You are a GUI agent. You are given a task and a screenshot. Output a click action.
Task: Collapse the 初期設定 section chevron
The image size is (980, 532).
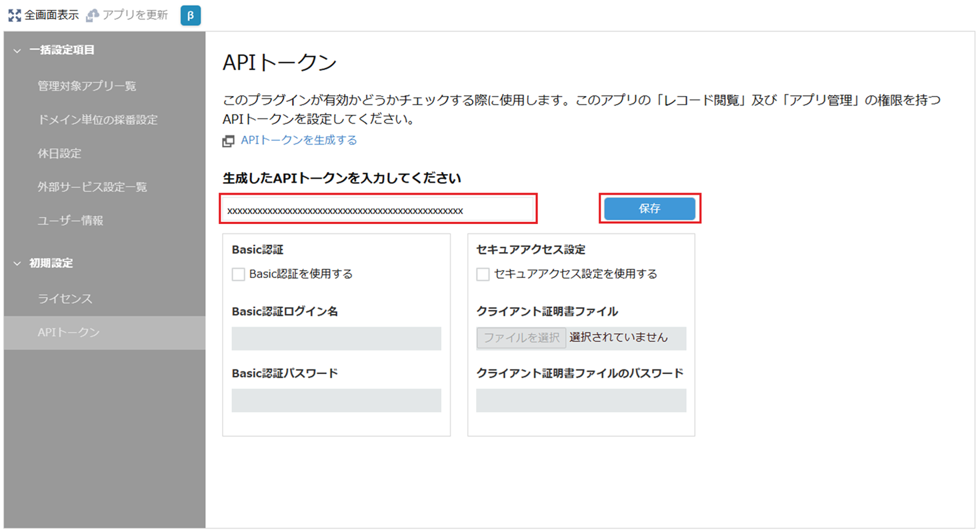coord(17,263)
